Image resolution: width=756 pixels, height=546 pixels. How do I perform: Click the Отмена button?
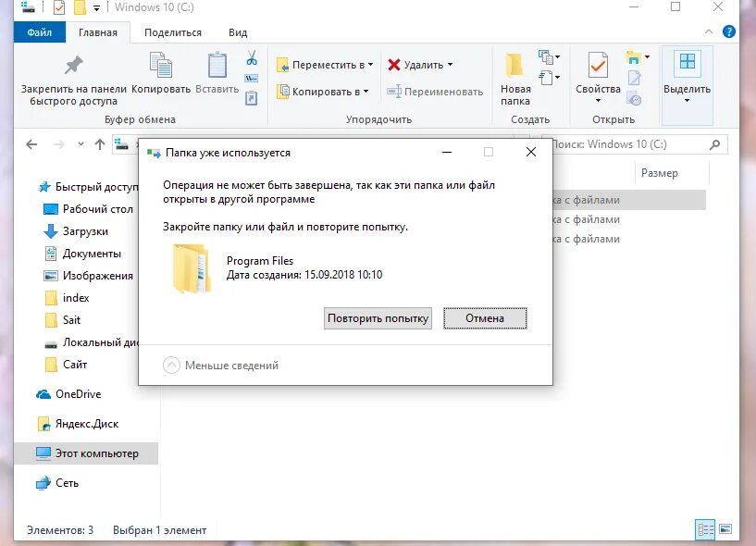[485, 318]
